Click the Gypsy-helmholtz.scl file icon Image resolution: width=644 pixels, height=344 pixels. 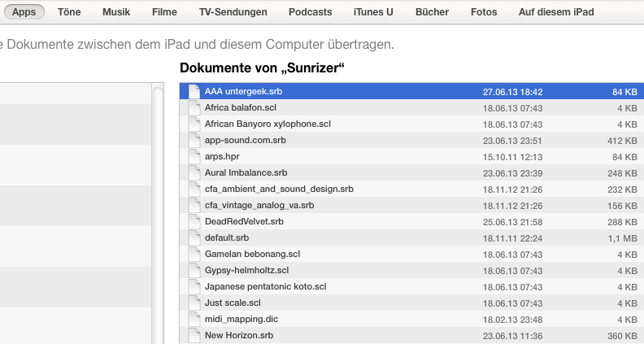194,270
